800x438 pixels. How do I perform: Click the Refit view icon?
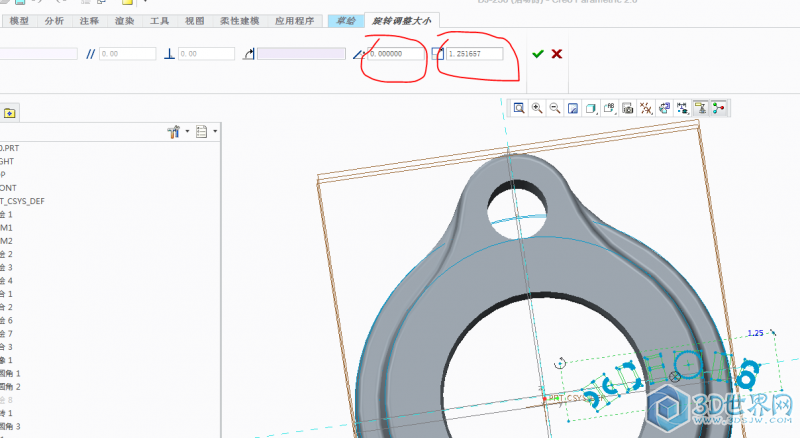point(519,108)
